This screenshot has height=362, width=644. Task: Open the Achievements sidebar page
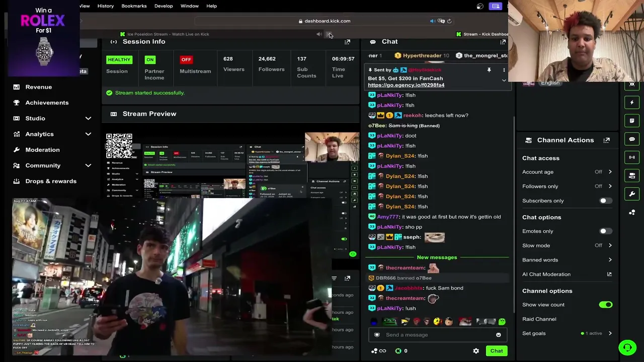pos(47,103)
